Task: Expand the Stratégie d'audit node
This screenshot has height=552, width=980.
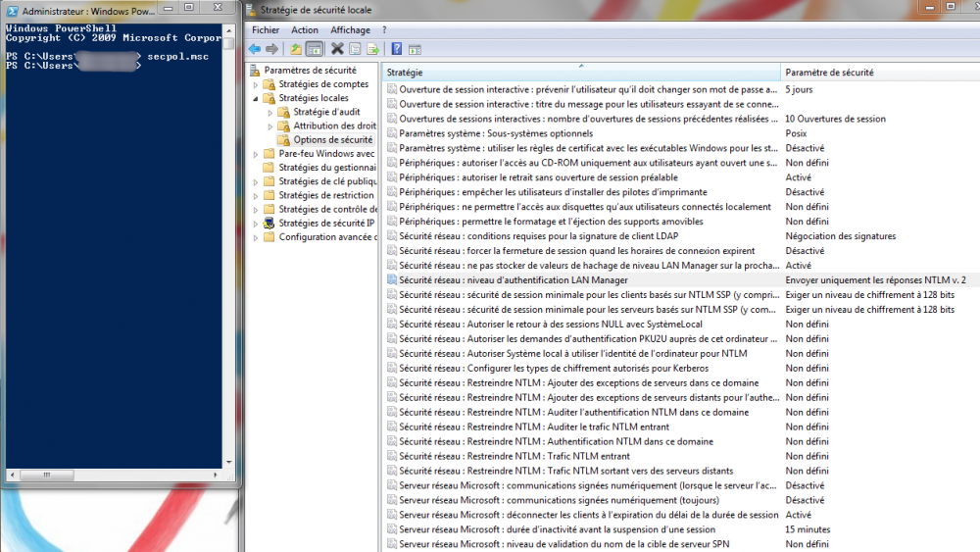Action: coord(271,112)
